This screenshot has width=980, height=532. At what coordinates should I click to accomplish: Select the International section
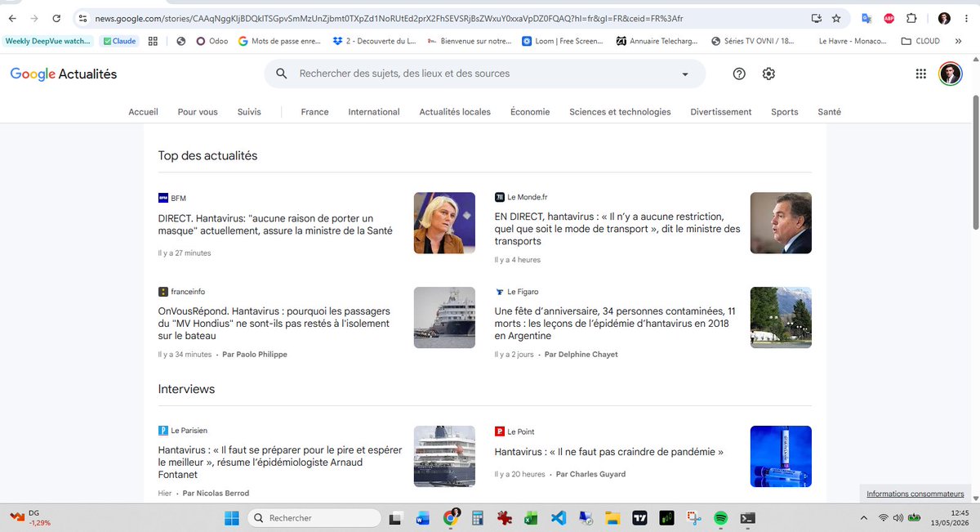(374, 112)
